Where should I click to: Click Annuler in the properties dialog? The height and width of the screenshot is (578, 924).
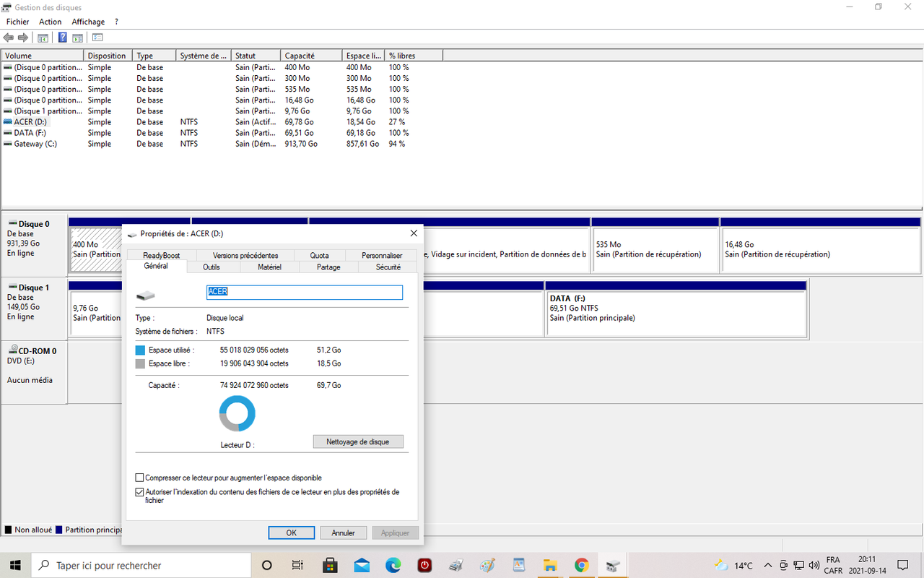click(344, 532)
